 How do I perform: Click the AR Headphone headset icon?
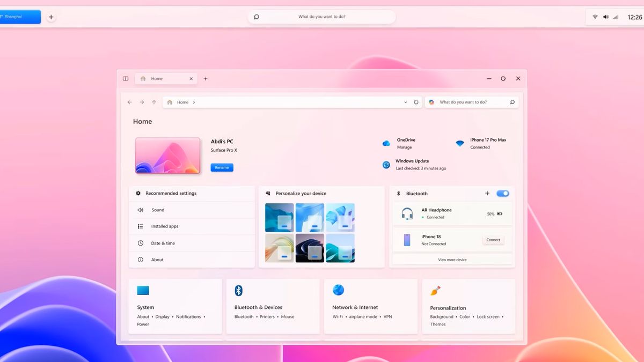click(x=407, y=213)
